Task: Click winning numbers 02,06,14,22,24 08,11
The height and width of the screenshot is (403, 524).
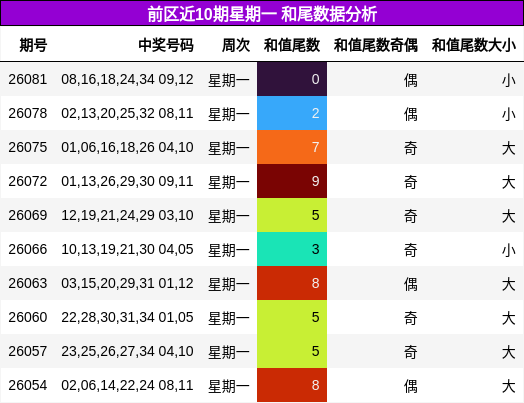Action: [127, 385]
